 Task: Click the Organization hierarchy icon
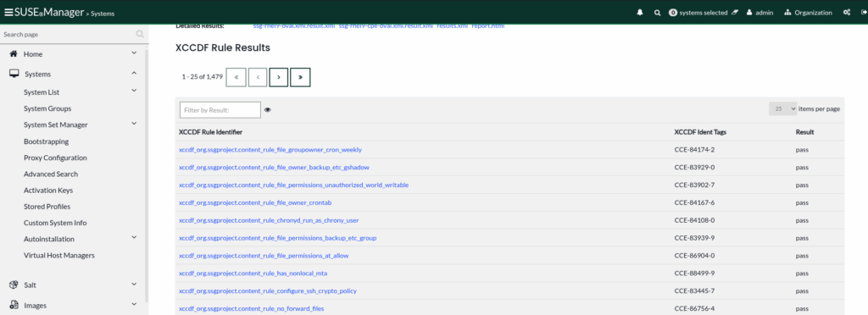pyautogui.click(x=787, y=13)
